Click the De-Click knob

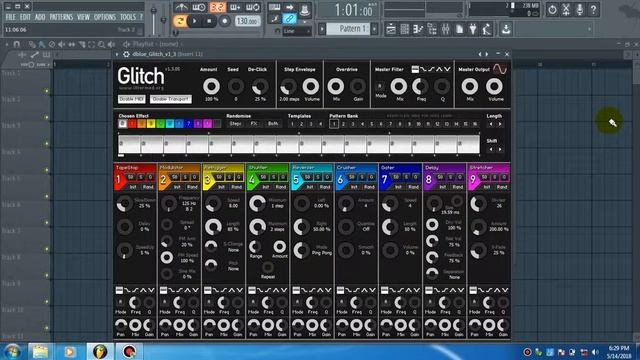260,87
